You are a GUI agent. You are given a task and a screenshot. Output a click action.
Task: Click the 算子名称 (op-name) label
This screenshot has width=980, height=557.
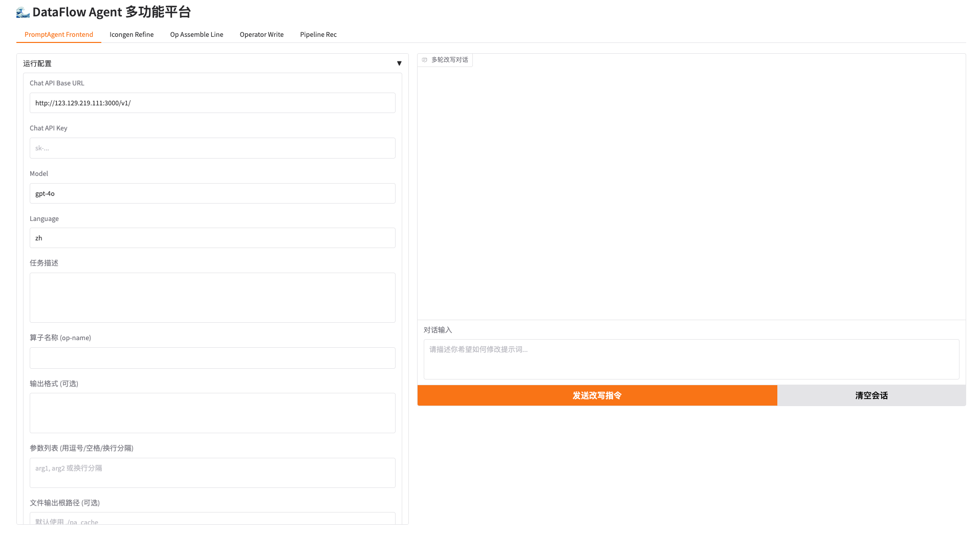click(60, 338)
